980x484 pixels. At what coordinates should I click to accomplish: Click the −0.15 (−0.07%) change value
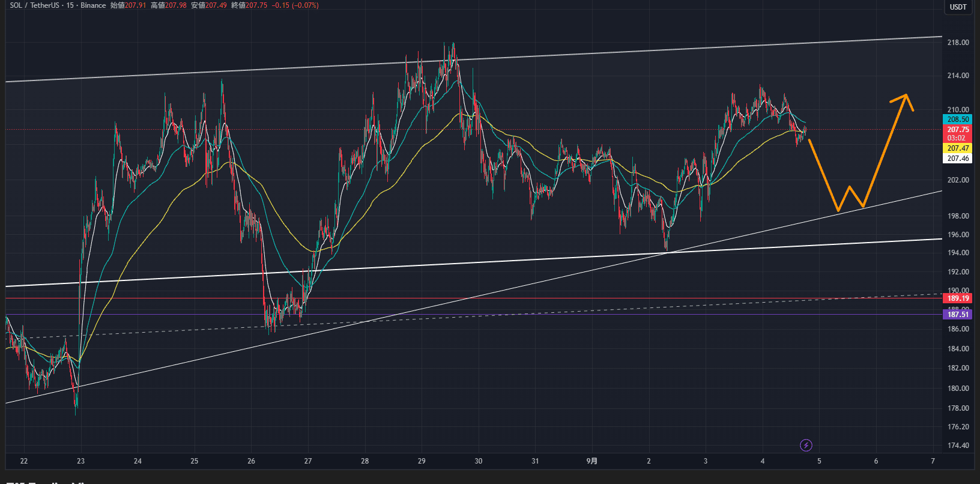point(295,5)
